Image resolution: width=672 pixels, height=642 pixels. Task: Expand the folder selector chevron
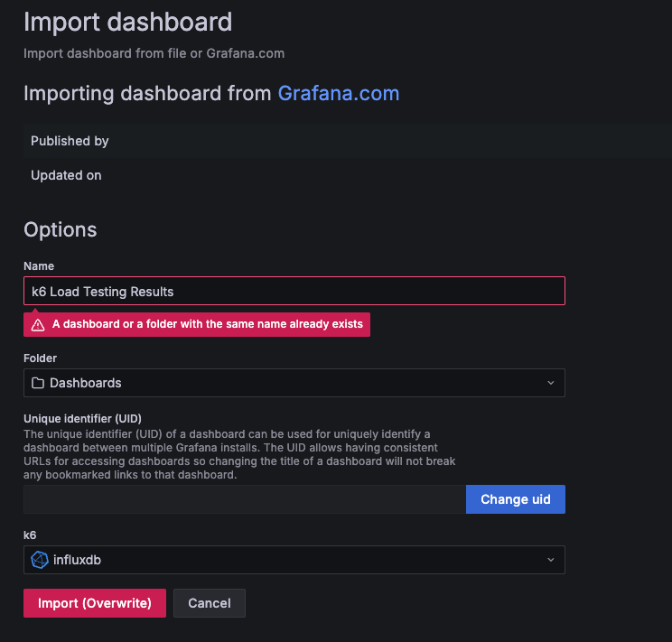551,383
